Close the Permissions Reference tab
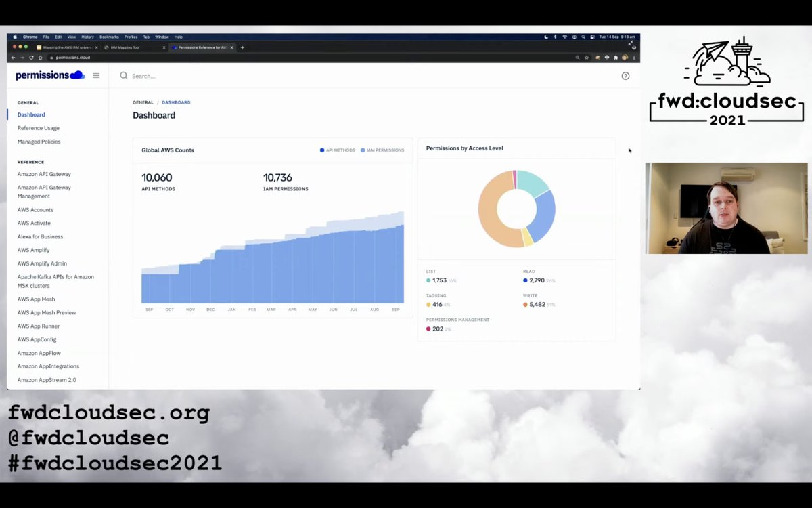Screen dimensions: 812x508 (x=231, y=47)
